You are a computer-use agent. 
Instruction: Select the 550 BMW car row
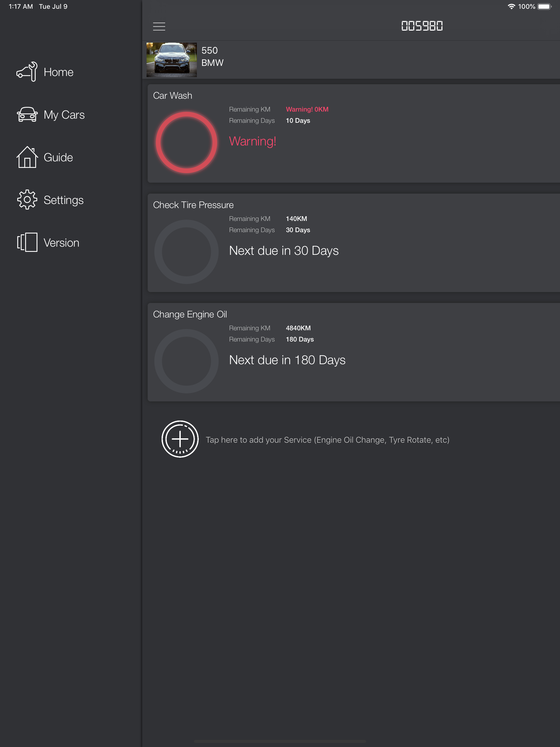pos(351,60)
